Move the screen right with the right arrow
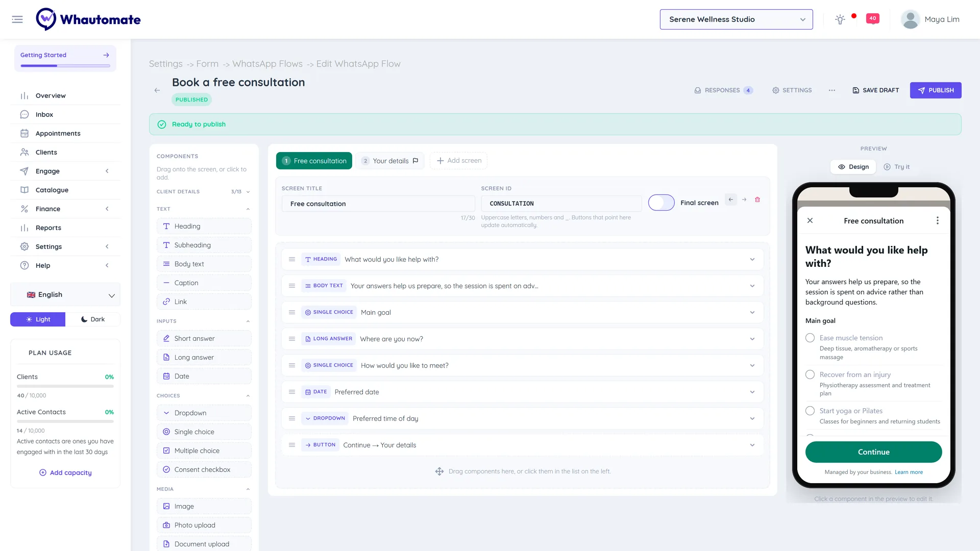Screen dimensions: 980x551 click(744, 199)
